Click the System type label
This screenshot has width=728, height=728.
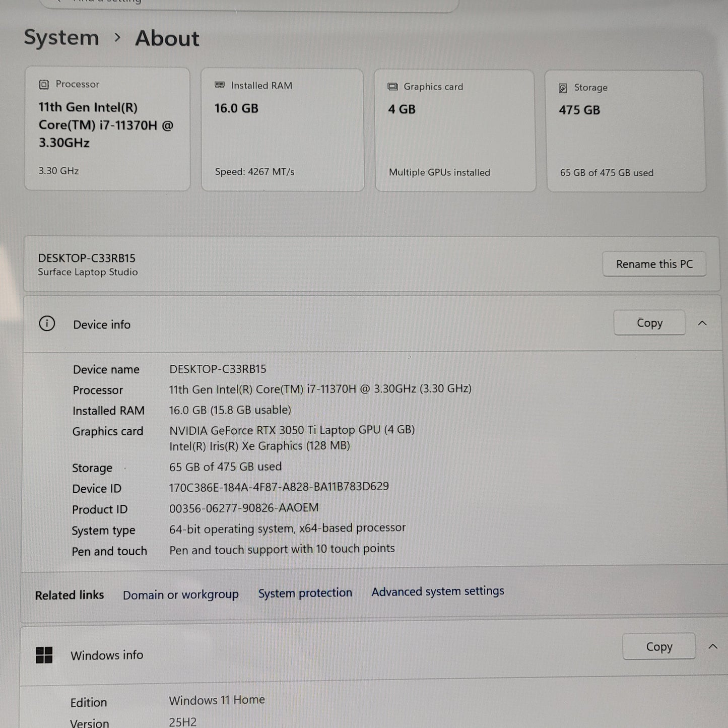[x=103, y=531]
